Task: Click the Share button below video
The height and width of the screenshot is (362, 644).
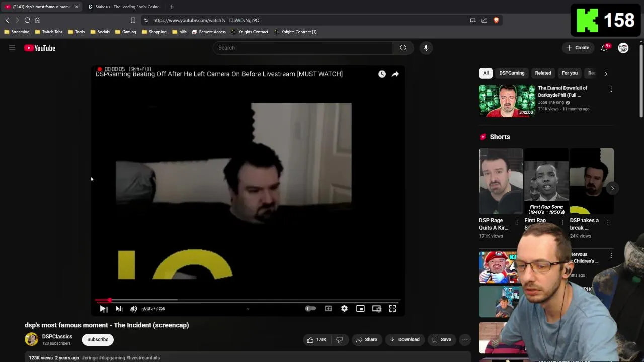Action: 366,340
